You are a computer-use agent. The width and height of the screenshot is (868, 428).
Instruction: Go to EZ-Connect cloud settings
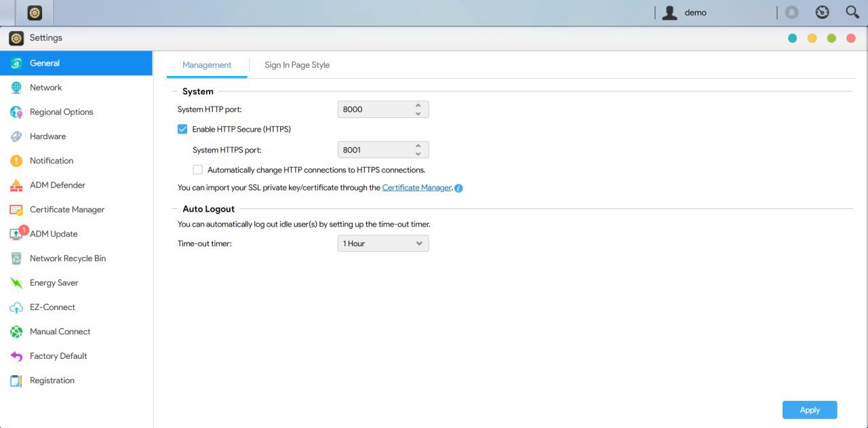point(52,307)
